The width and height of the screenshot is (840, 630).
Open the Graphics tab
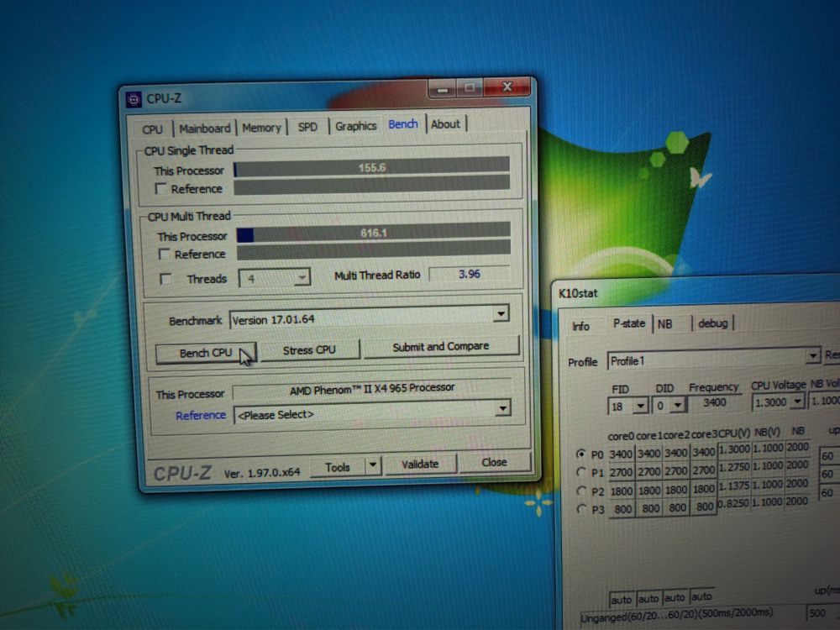coord(355,126)
